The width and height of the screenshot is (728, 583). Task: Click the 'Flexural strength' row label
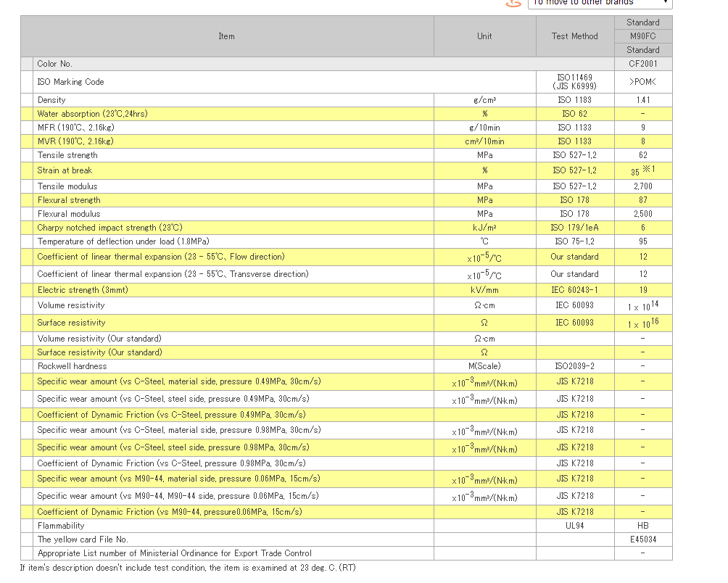[x=69, y=201]
